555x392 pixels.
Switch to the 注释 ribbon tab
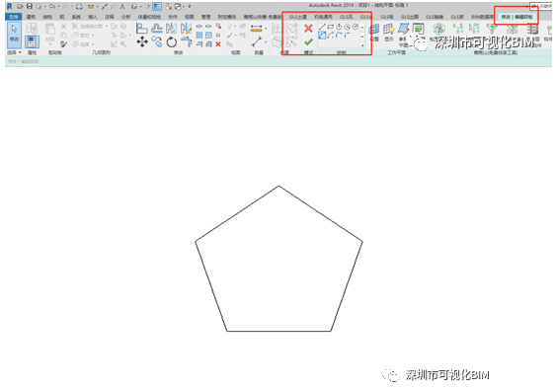[110, 17]
